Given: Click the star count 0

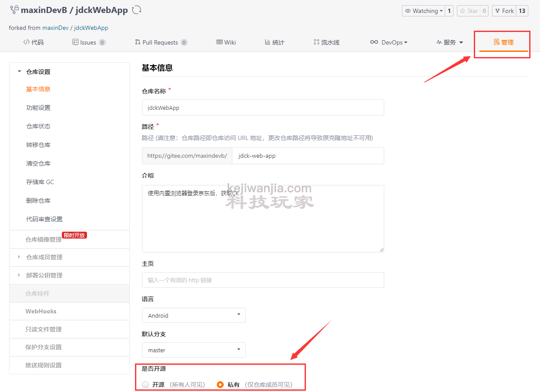Looking at the screenshot, I should pos(484,11).
